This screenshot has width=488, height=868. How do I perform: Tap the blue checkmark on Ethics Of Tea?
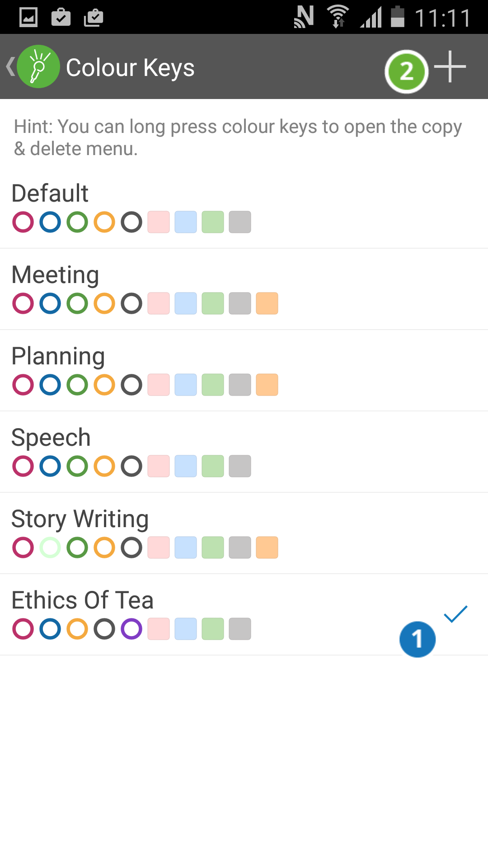click(455, 614)
